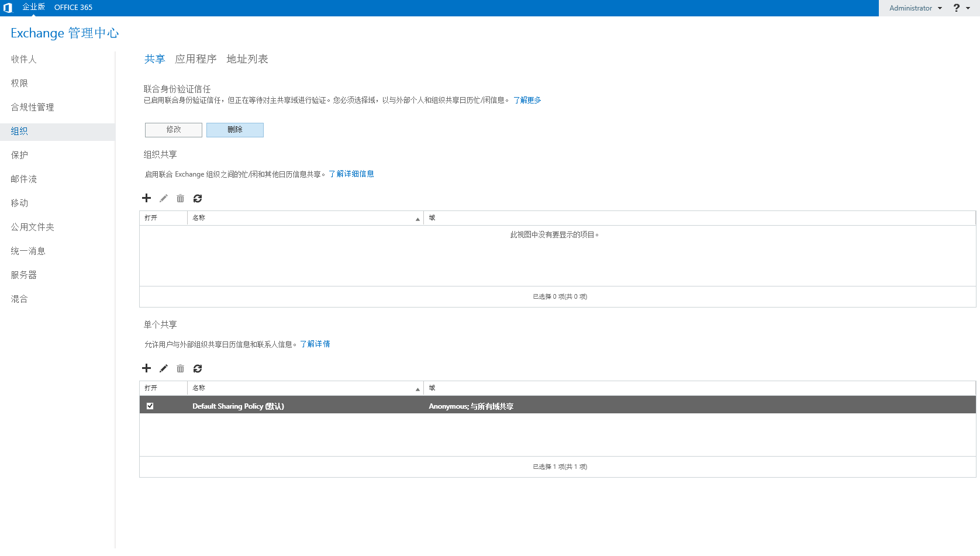
Task: Add a new organization sharing relationship
Action: coord(147,198)
